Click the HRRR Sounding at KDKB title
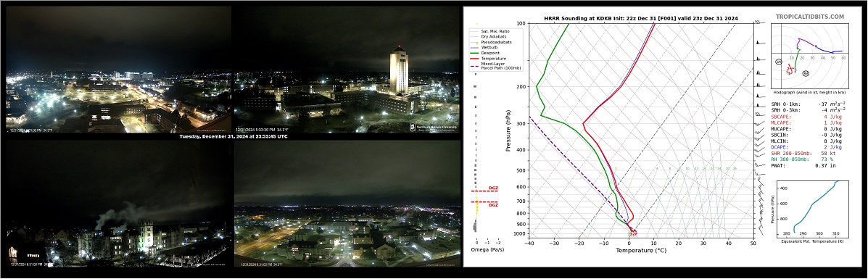Viewport: 868px width, 279px height. pos(641,18)
